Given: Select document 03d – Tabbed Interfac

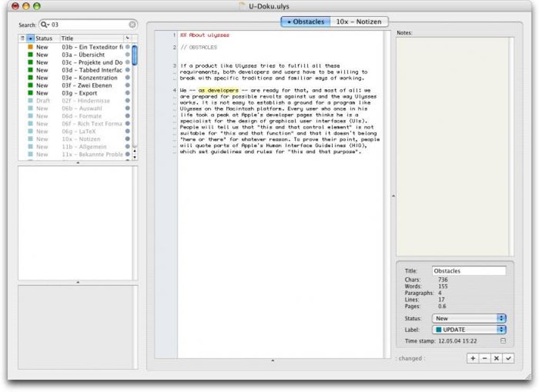Looking at the screenshot, I should click(75, 70).
